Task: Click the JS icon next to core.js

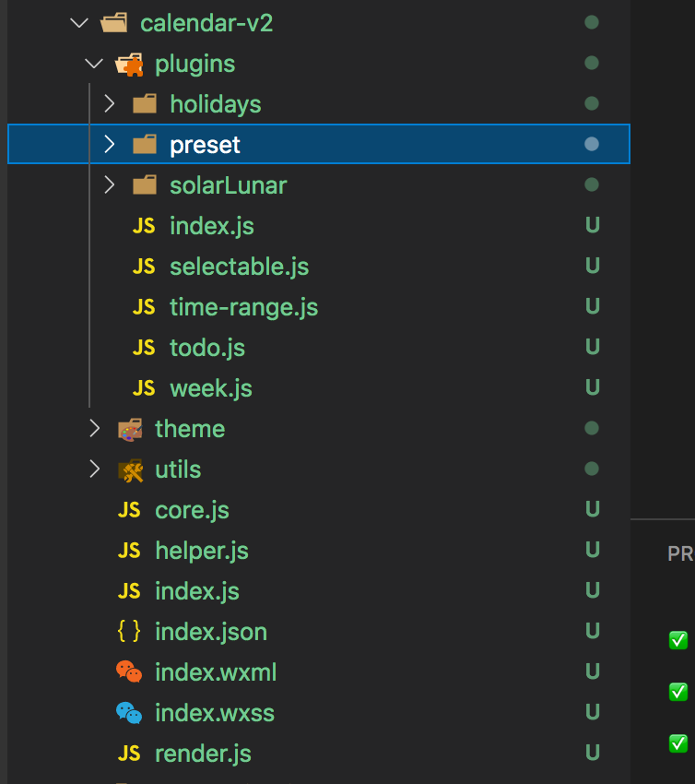Action: pos(129,509)
